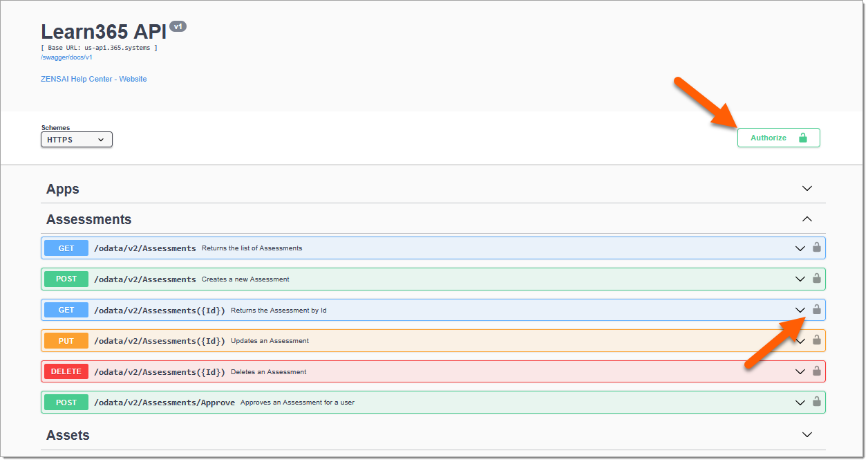
Task: Expand the Assets section
Action: 806,434
